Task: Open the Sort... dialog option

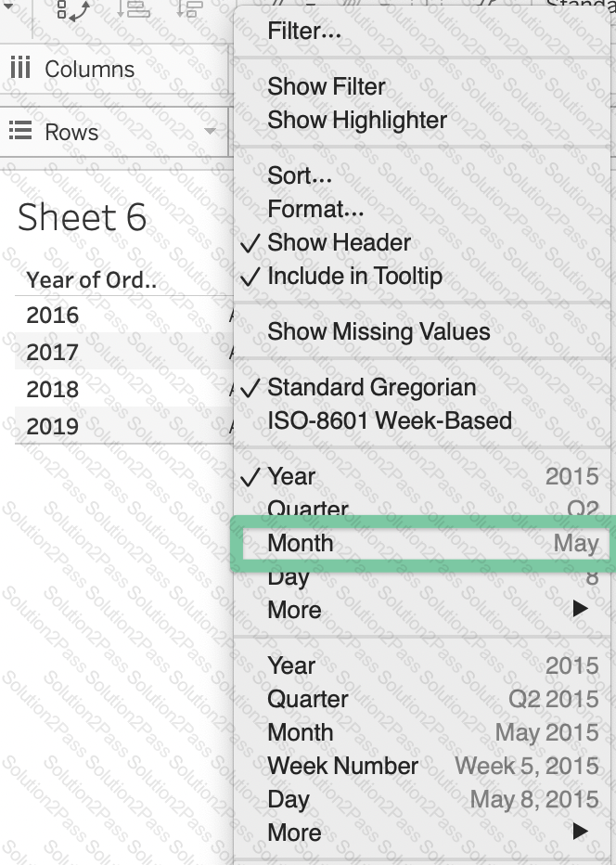Action: pos(300,175)
